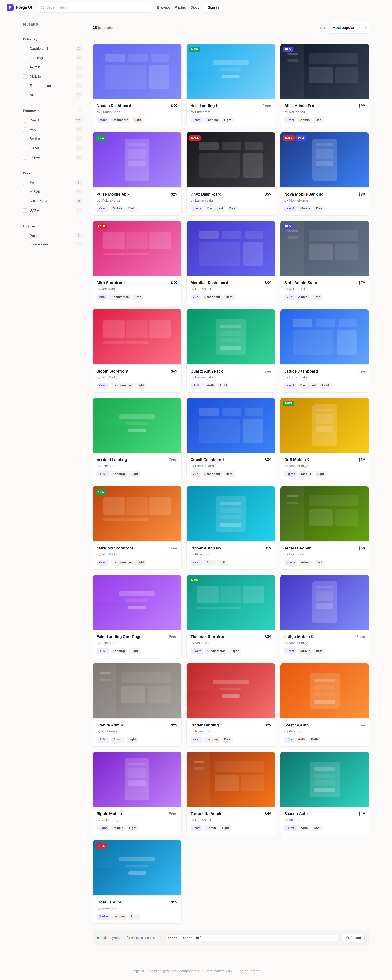392x980 pixels.
Task: Select the HTML framework checkbox
Action: pos(25,148)
